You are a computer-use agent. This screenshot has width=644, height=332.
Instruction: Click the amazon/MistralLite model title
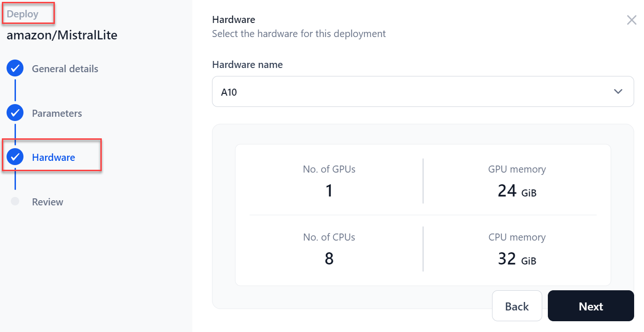click(62, 35)
